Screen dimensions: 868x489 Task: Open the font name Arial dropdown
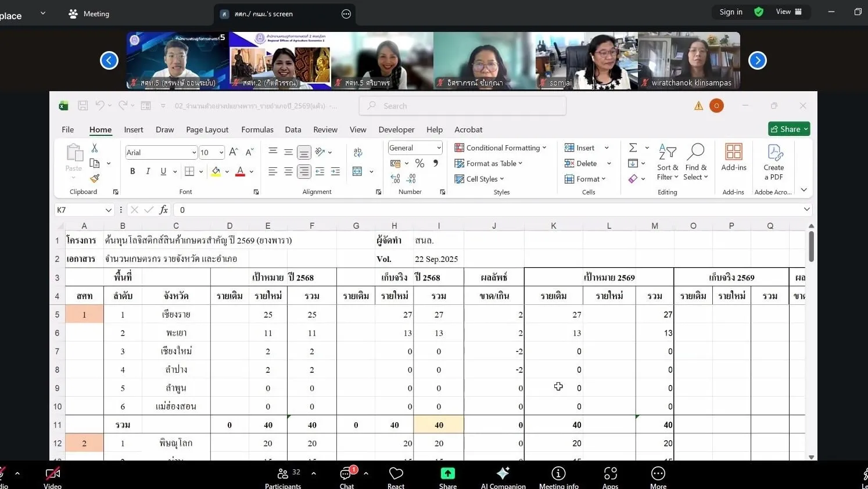pos(194,153)
